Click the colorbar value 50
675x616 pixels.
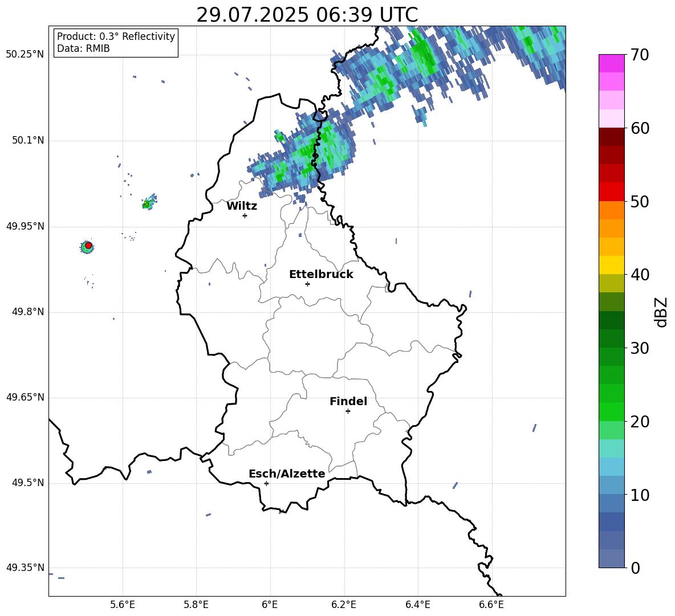640,201
